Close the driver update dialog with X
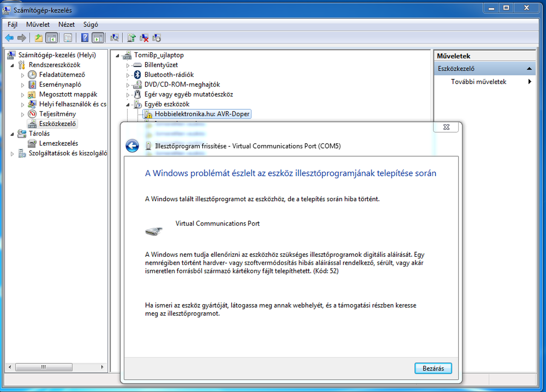 (x=446, y=127)
